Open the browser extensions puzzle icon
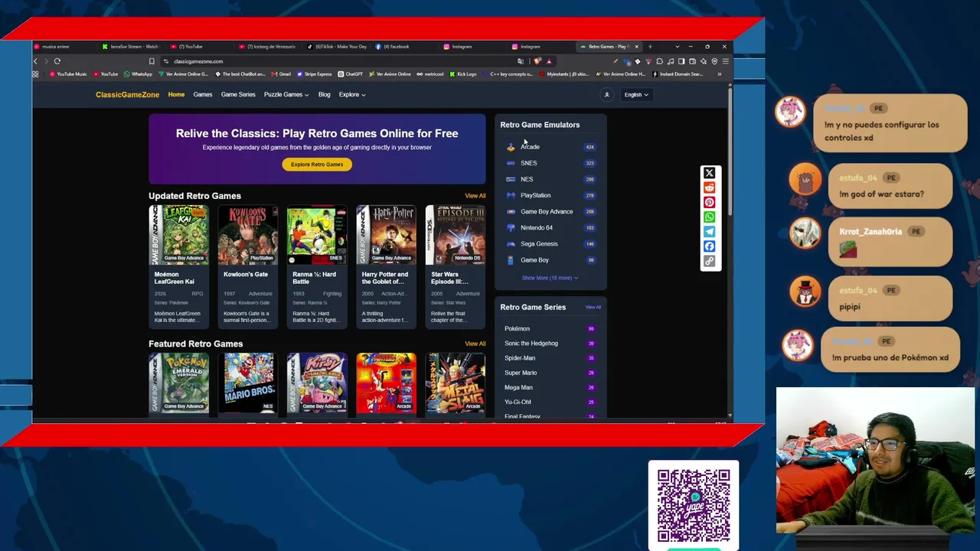 coord(659,61)
